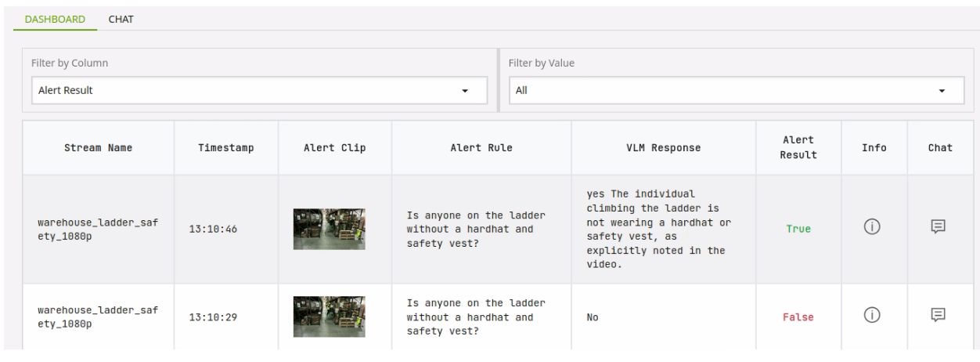
Task: Select the VLM Response column header
Action: 663,148
